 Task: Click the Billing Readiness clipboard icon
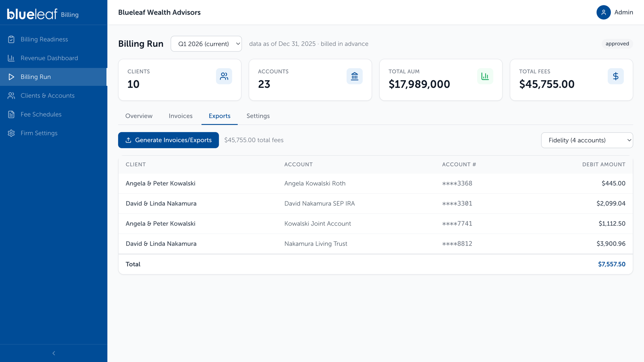11,39
